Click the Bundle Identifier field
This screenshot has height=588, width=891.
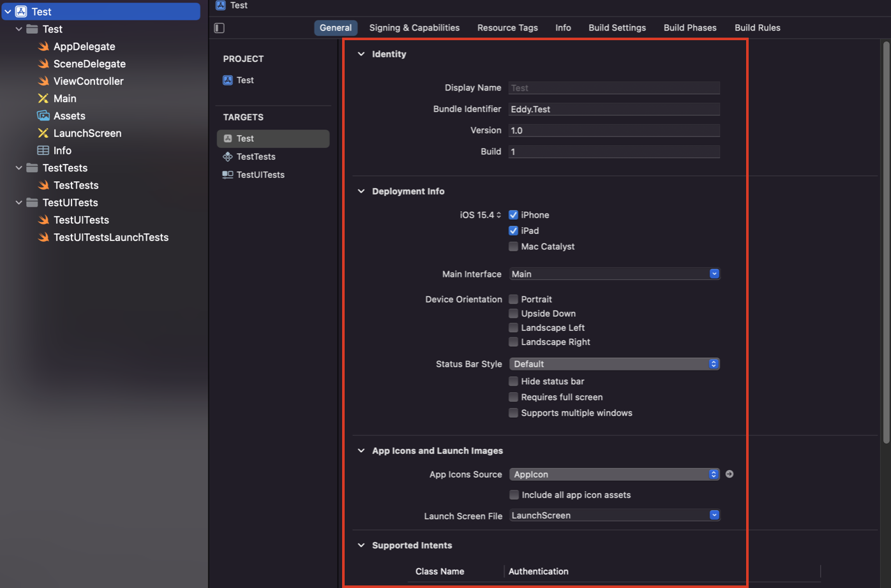(614, 109)
